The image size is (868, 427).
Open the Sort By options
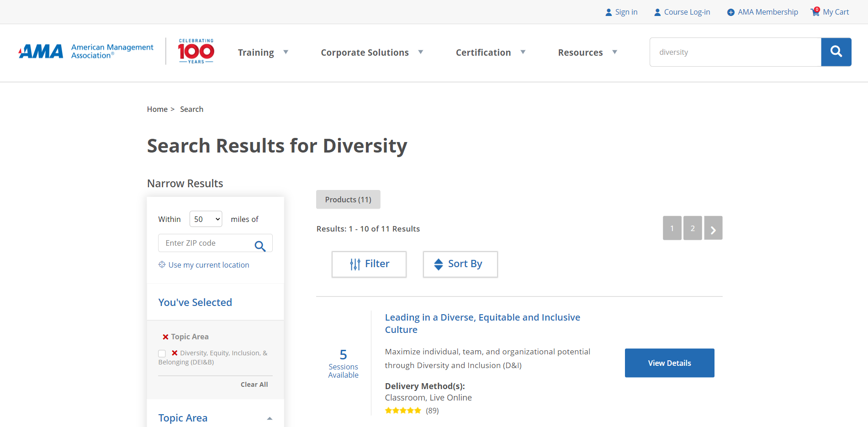click(x=460, y=264)
